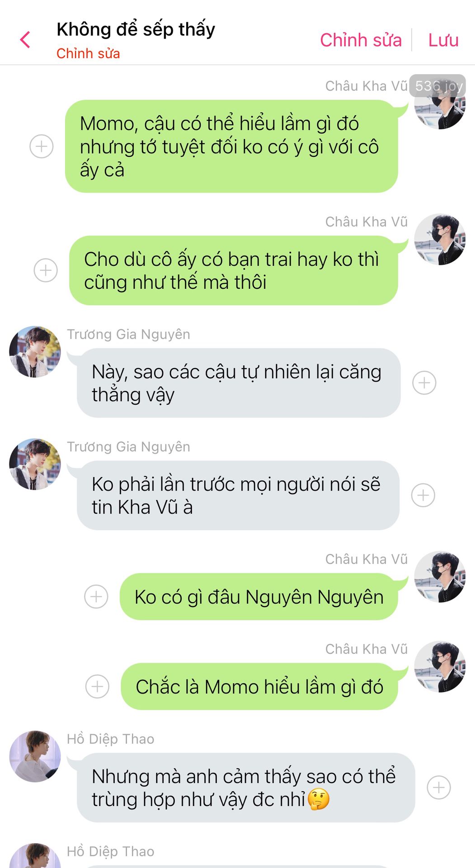Select the title 'Không để sếp thấy'
Image resolution: width=475 pixels, height=868 pixels.
click(136, 29)
